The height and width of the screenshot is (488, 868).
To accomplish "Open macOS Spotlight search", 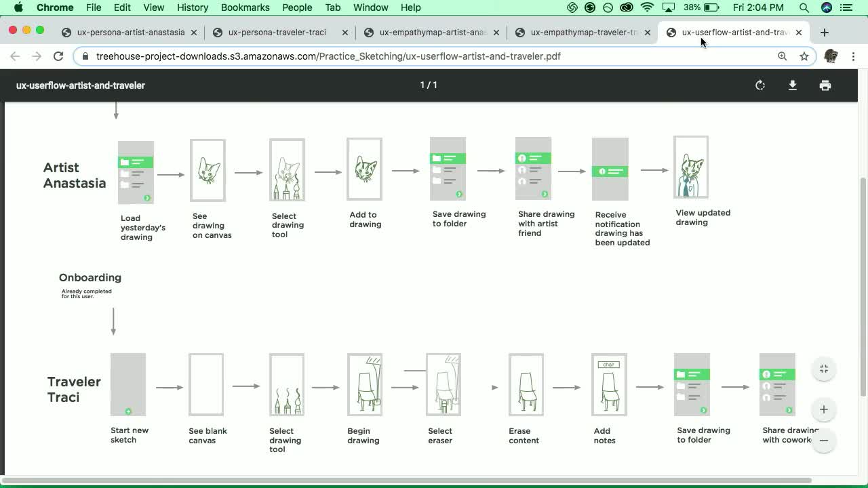I will pyautogui.click(x=804, y=7).
